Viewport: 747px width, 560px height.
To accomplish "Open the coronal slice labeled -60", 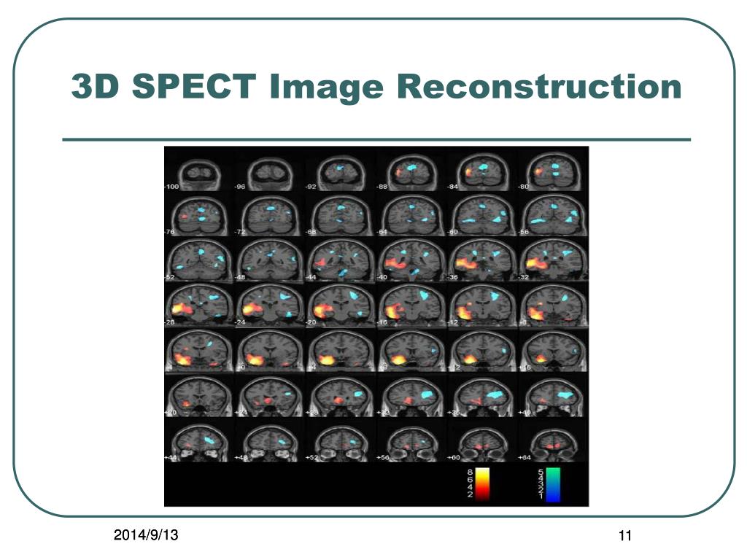I will click(482, 216).
